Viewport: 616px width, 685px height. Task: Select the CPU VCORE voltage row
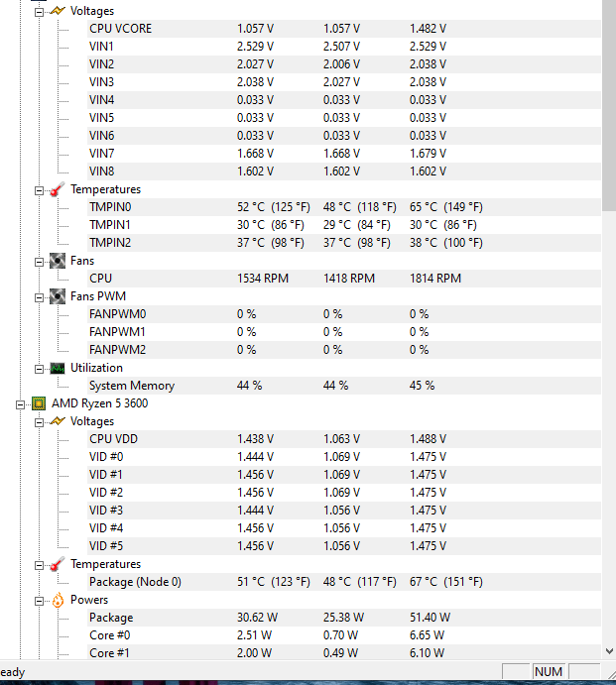coord(120,29)
